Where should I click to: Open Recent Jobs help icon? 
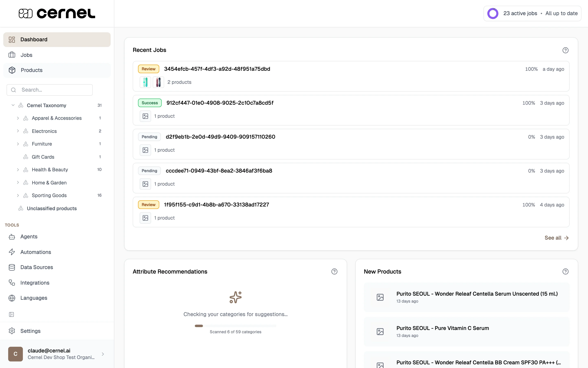coord(565,50)
